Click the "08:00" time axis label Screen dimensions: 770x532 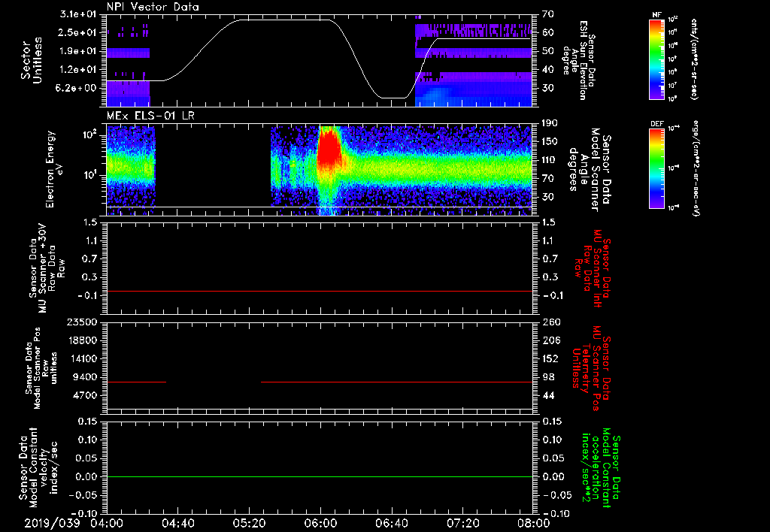click(533, 523)
